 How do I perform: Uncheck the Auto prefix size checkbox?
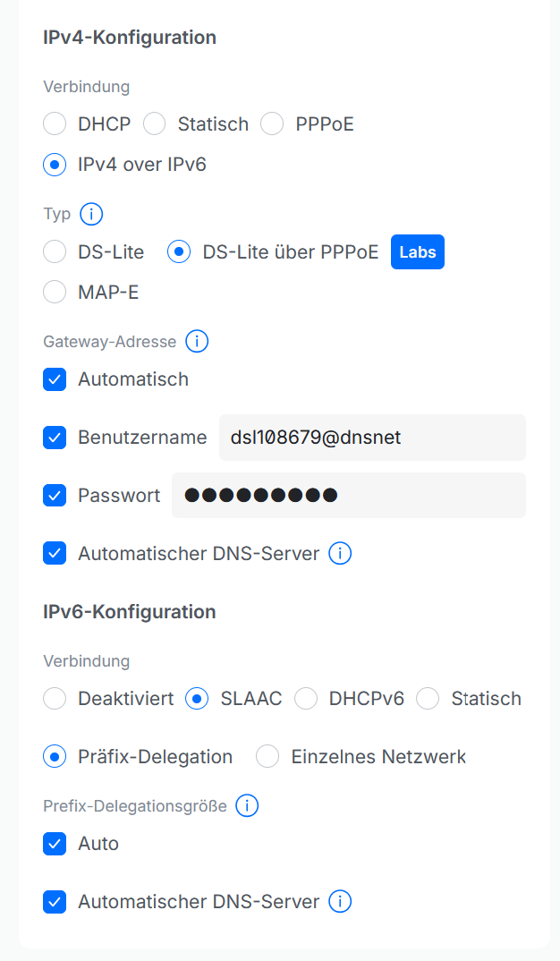tap(55, 844)
